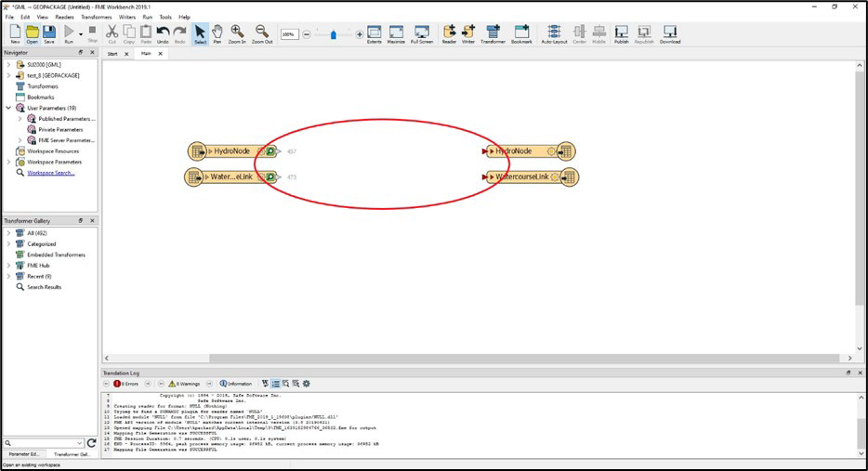Viewport: 868px width, 471px height.
Task: Add a Transformer from the toolbar
Action: [493, 33]
